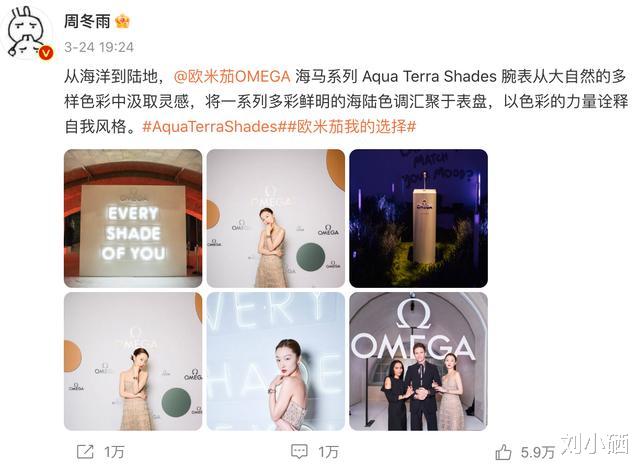
Task: Open bottom-left photo of woman posing sideways
Action: pyautogui.click(x=133, y=361)
